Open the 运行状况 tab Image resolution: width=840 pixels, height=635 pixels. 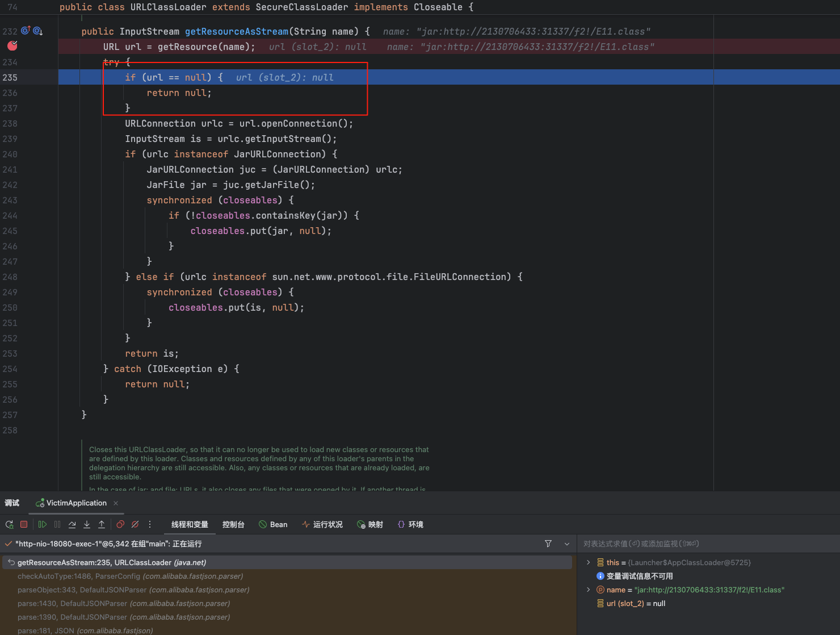point(322,524)
